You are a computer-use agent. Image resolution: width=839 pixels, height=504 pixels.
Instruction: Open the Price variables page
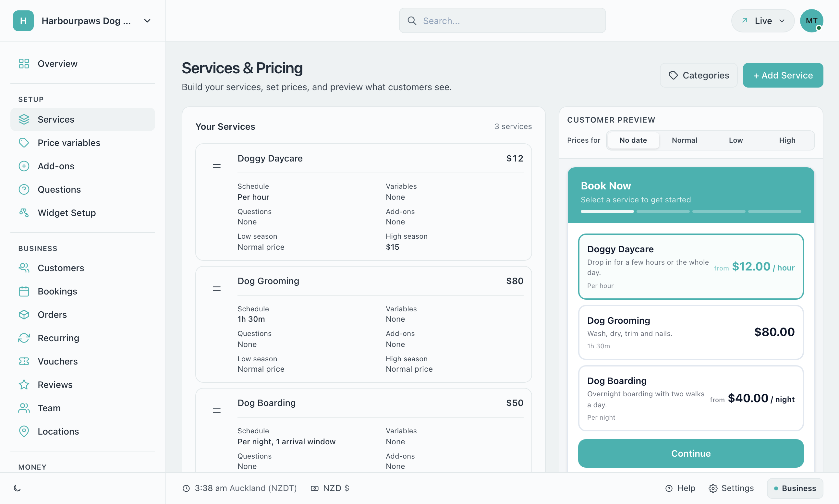click(82, 143)
